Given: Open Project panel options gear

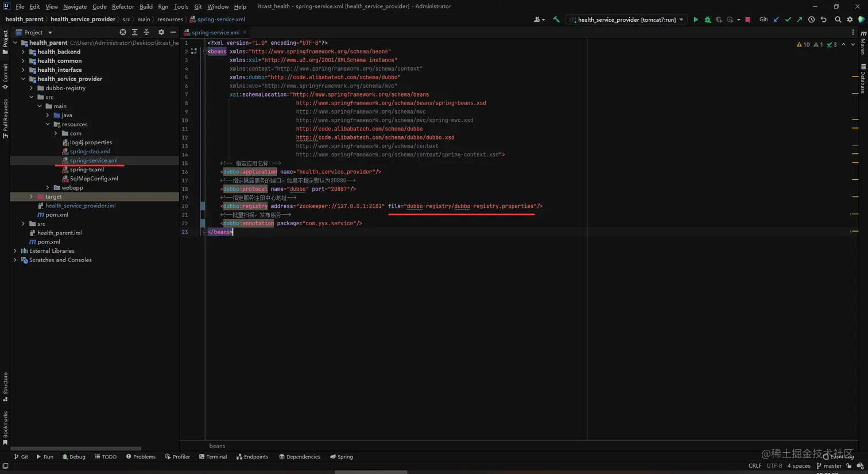Looking at the screenshot, I should (161, 32).
